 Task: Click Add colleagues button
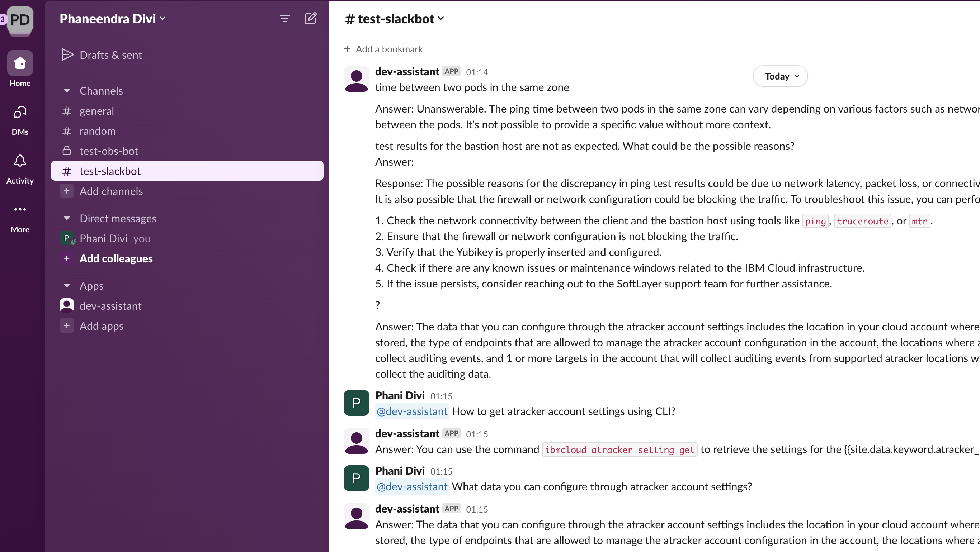coord(116,258)
